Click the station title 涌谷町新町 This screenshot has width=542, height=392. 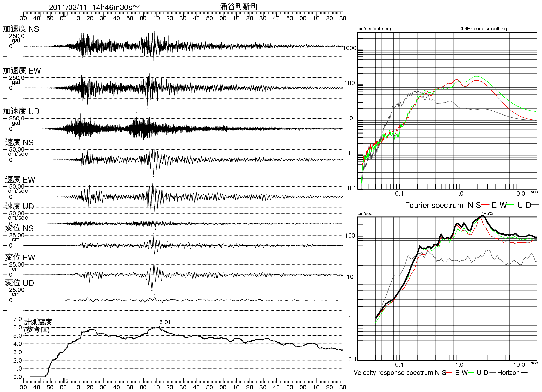(239, 7)
